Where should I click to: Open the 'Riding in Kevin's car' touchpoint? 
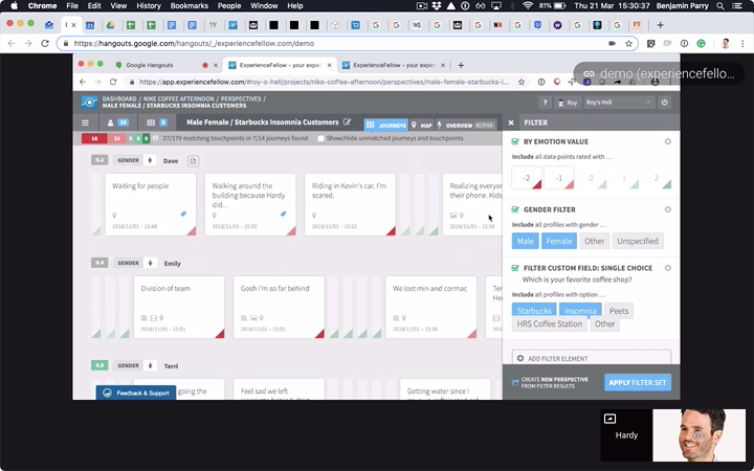point(350,204)
